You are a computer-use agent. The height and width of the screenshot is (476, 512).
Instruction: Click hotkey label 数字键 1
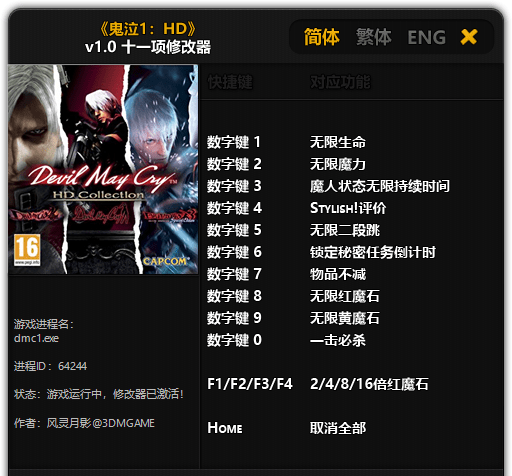(234, 142)
